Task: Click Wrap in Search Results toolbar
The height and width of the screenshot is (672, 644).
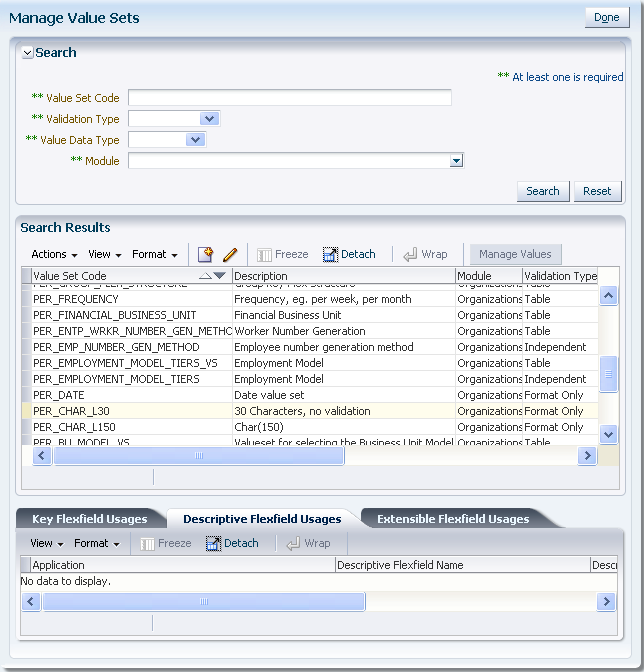Action: point(425,254)
